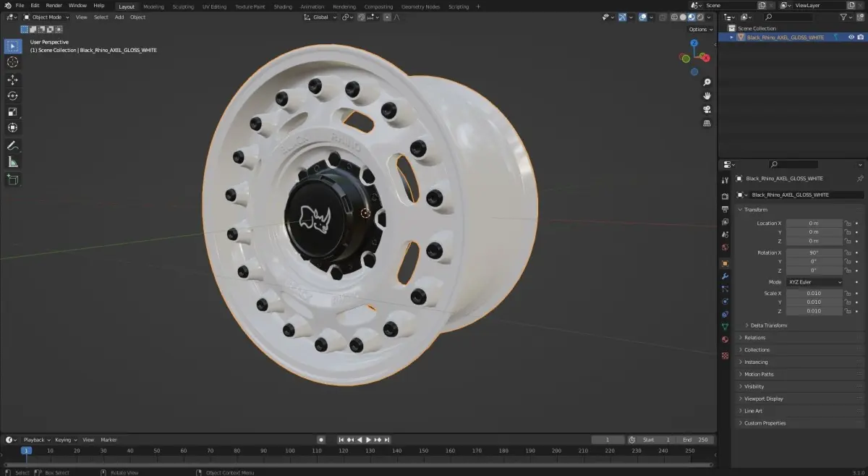This screenshot has height=476, width=868.
Task: Open the Modifiers properties tab (wrench)
Action: coord(725,276)
